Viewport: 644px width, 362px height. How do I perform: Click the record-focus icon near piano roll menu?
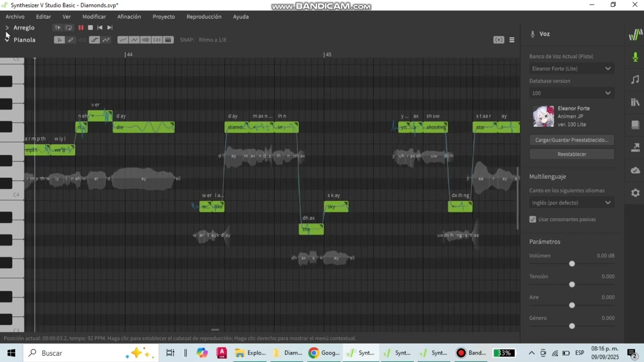tap(499, 40)
